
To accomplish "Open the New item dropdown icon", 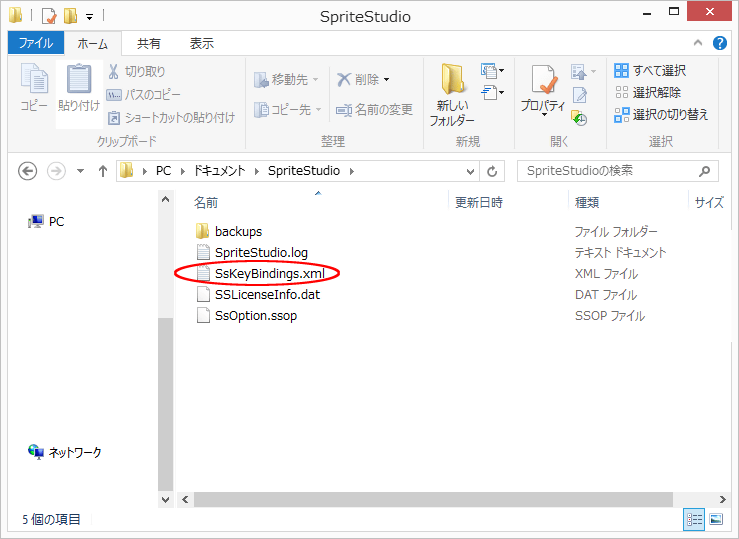I will click(x=492, y=71).
